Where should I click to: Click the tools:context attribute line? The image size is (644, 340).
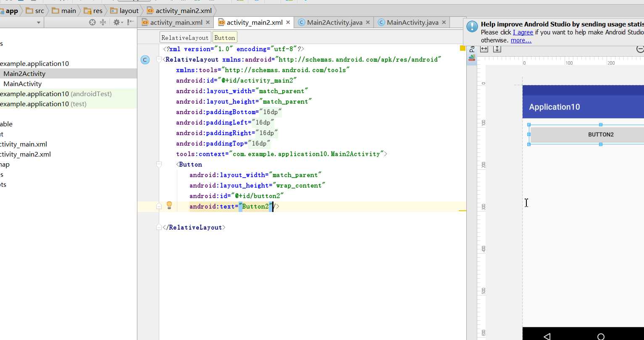[281, 154]
